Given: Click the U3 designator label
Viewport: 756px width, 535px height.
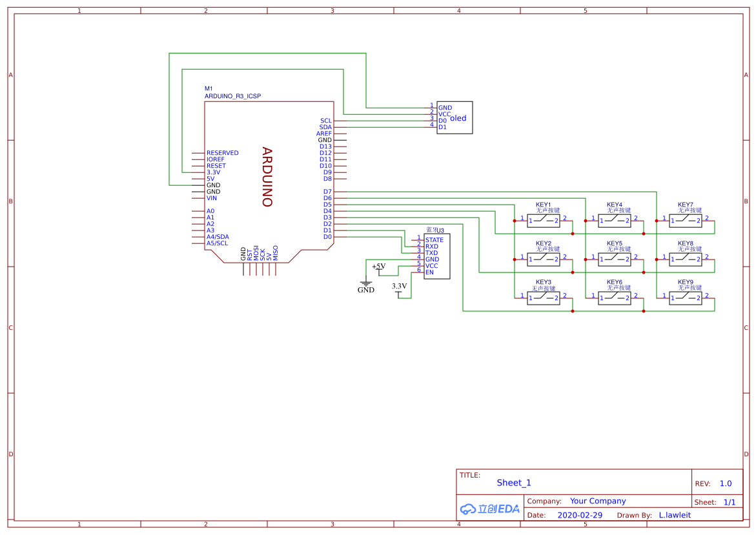Looking at the screenshot, I should tap(440, 230).
